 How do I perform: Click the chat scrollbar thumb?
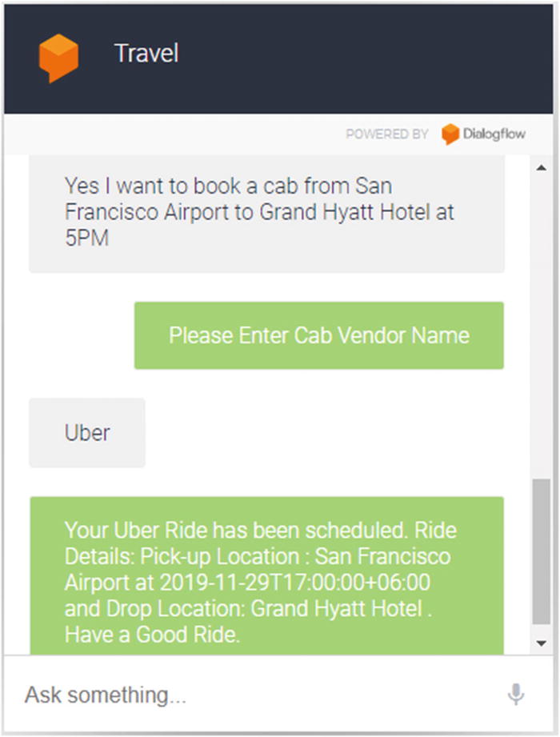point(542,551)
